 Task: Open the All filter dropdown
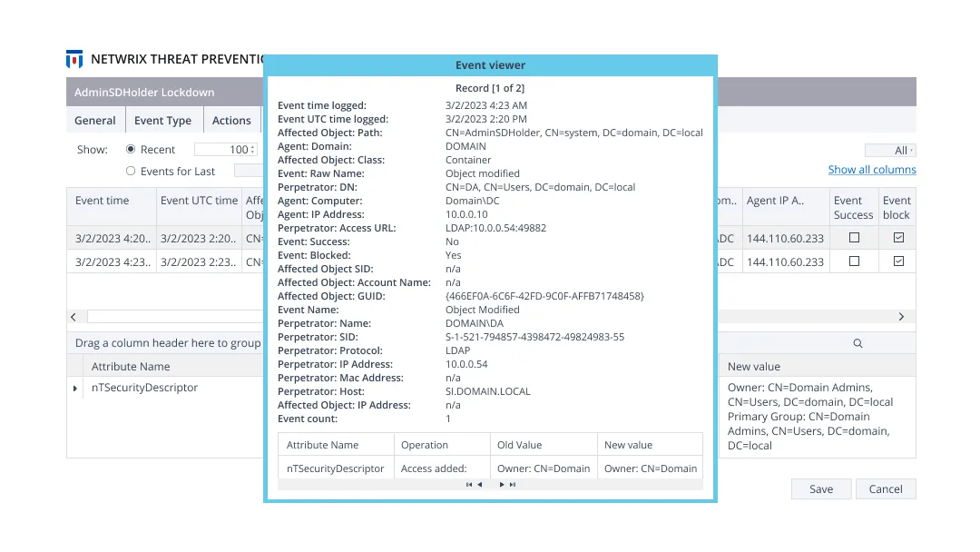[x=890, y=150]
